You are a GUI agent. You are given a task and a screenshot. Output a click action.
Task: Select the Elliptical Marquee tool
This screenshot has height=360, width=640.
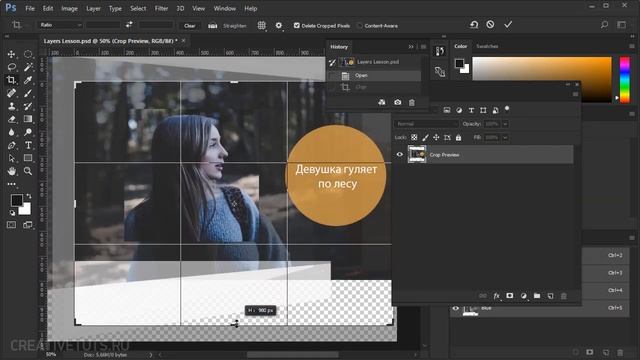tap(28, 54)
